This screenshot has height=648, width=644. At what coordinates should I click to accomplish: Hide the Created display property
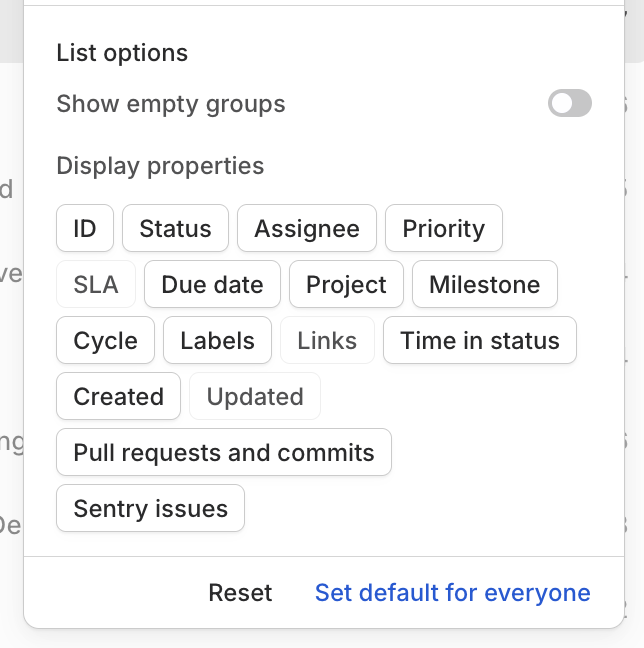click(119, 396)
